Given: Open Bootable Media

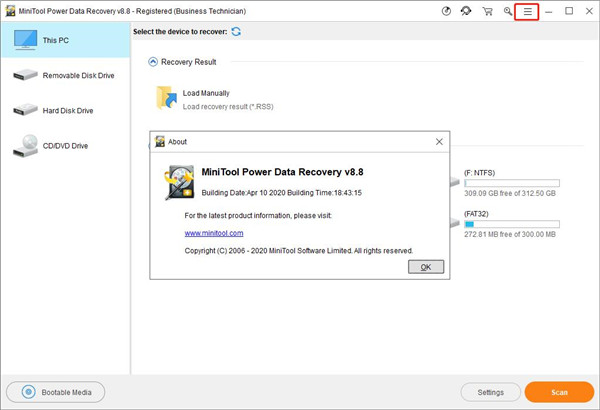Looking at the screenshot, I should (55, 392).
